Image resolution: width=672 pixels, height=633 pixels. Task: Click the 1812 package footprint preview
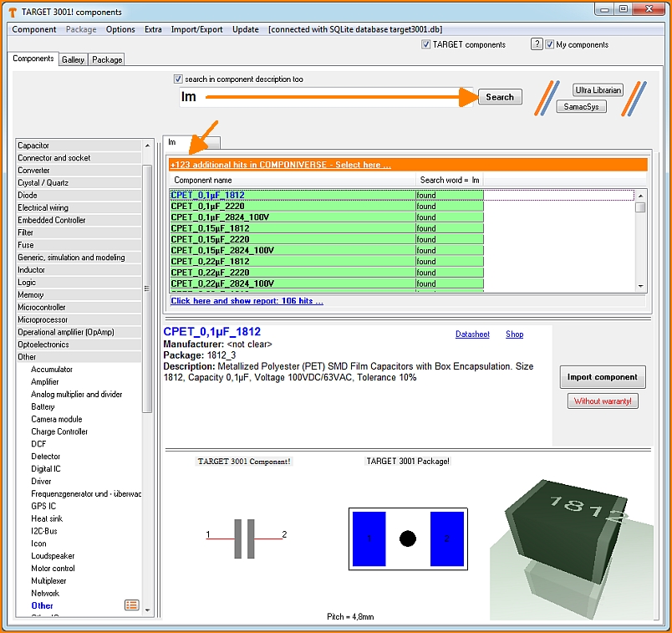point(407,539)
